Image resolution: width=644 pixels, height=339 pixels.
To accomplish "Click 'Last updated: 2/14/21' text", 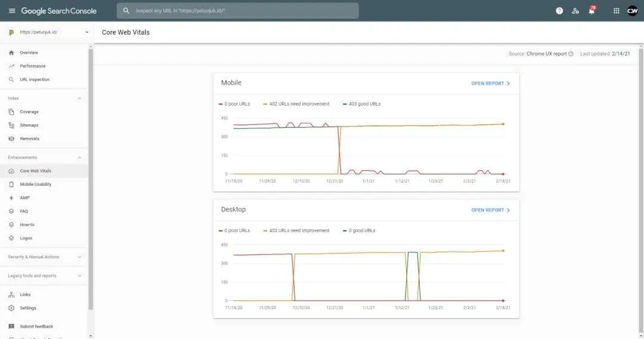I will coord(605,54).
